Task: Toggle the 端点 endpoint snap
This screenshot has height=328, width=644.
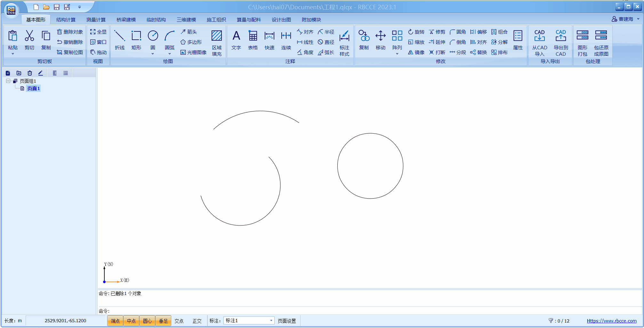Action: 115,321
